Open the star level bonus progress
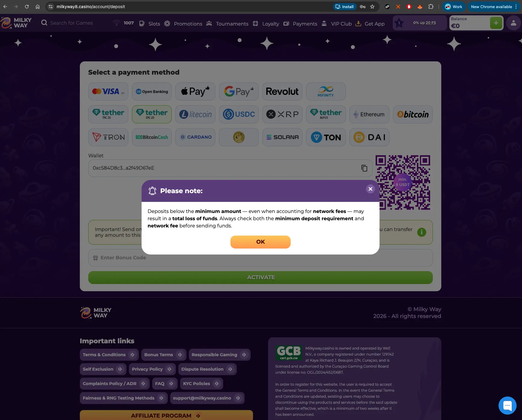Viewport: 522px width, 420px height. tap(420, 23)
